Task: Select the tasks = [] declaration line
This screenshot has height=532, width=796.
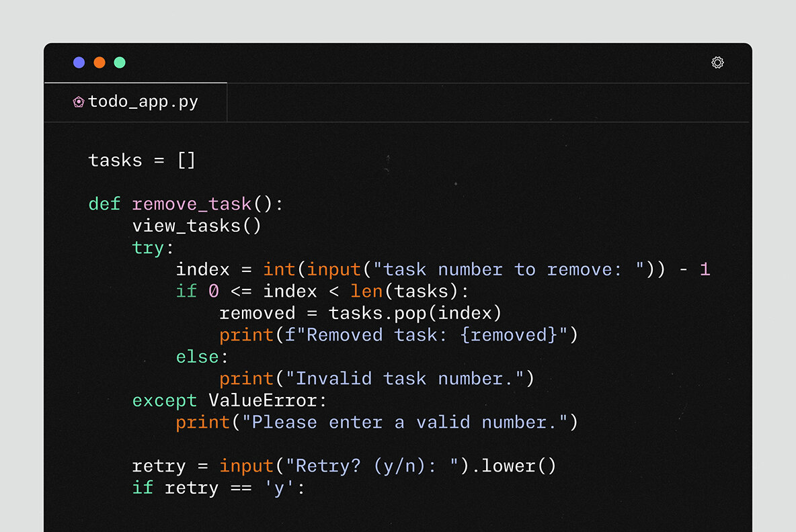Action: [142, 160]
